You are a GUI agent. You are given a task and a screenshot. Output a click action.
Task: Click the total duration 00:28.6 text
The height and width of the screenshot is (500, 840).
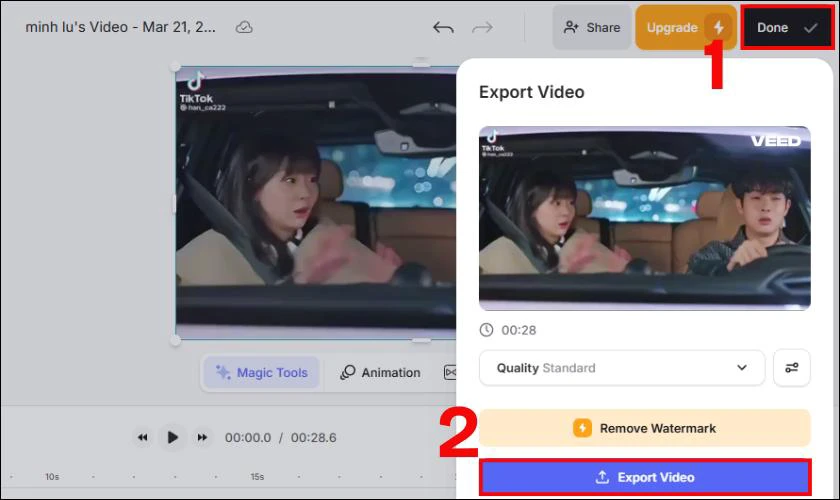tap(313, 437)
